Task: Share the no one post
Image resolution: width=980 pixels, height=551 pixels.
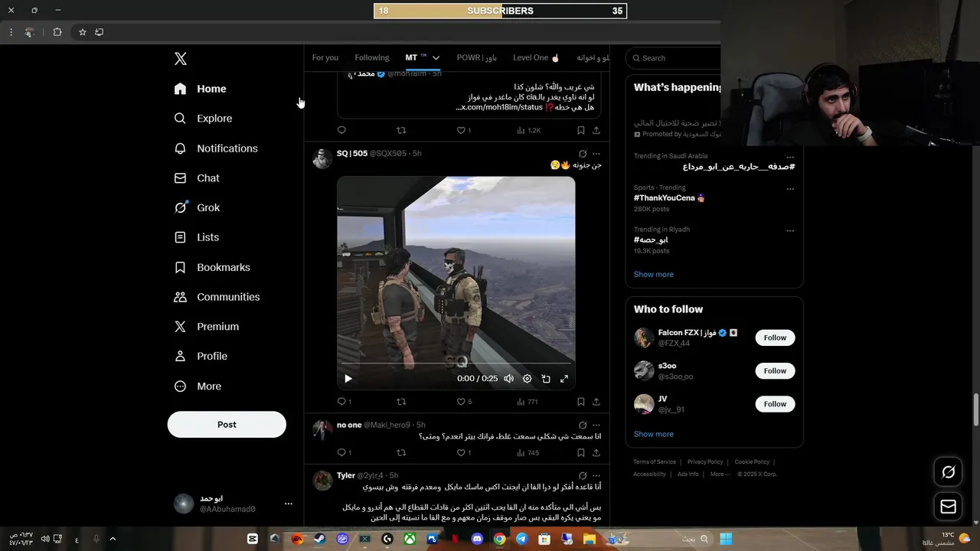Action: click(x=596, y=453)
